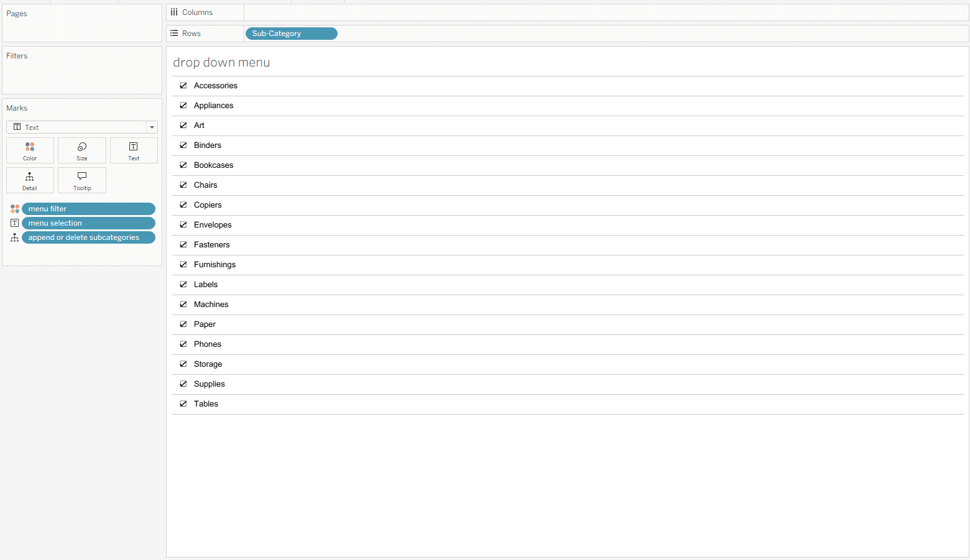
Task: Toggle the Envelopes checkbox
Action: (x=183, y=225)
